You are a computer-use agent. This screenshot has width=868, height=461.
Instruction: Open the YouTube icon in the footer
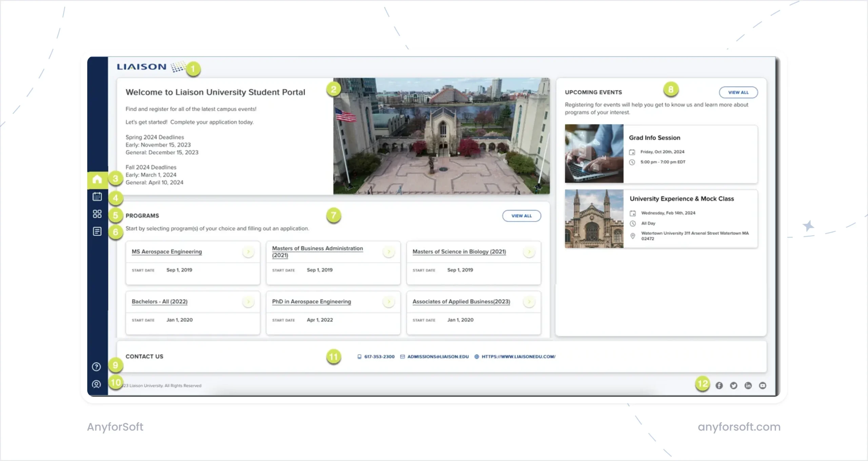(x=762, y=385)
